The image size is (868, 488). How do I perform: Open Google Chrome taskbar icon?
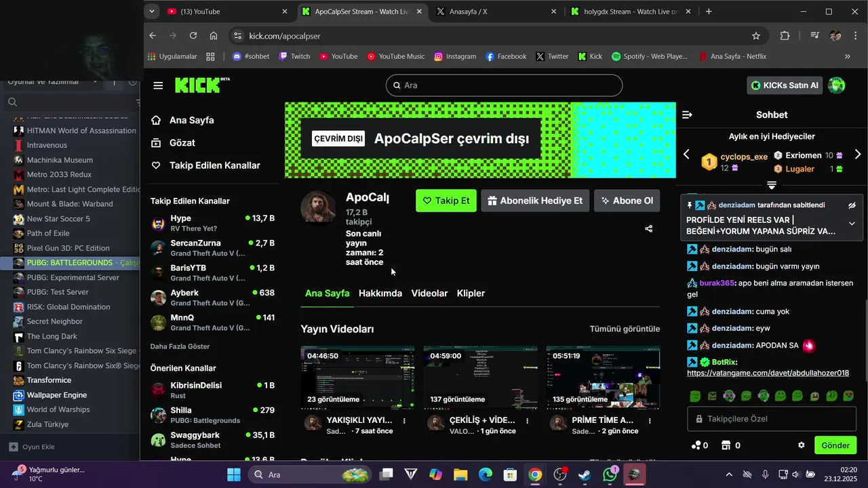coord(535,474)
